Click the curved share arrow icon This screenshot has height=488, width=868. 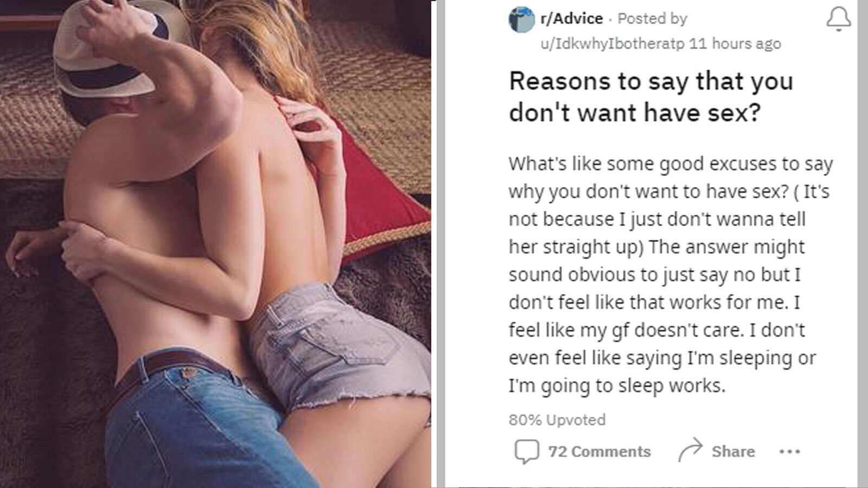pyautogui.click(x=690, y=451)
